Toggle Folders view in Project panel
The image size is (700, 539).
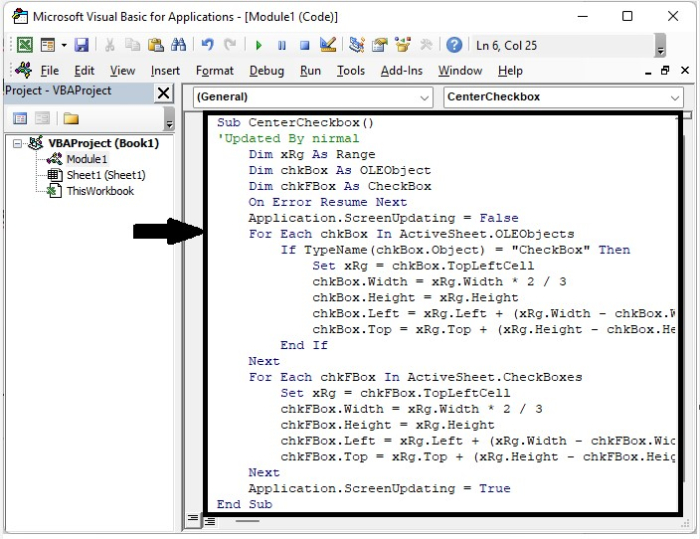click(x=71, y=118)
